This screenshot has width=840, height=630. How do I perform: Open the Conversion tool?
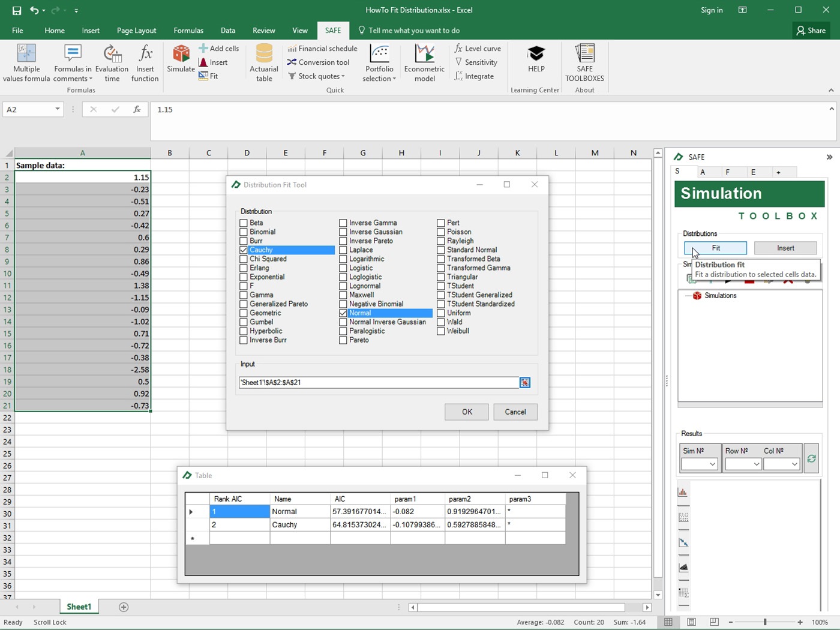tap(318, 62)
